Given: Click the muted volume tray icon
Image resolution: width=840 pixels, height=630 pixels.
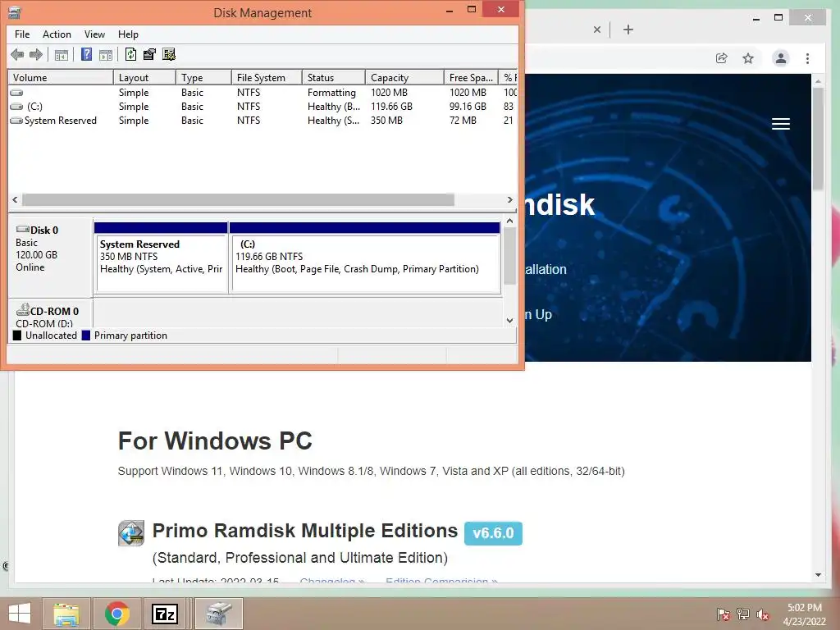Looking at the screenshot, I should [763, 614].
